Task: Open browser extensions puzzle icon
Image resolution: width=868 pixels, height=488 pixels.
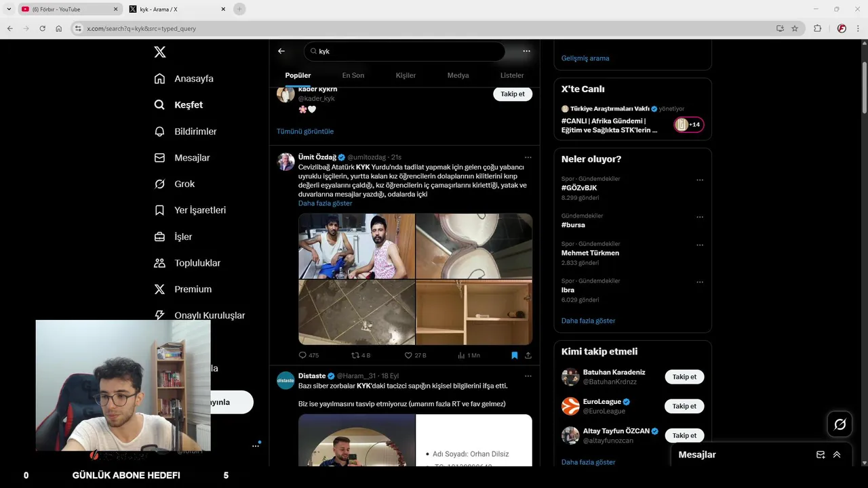Action: [817, 28]
